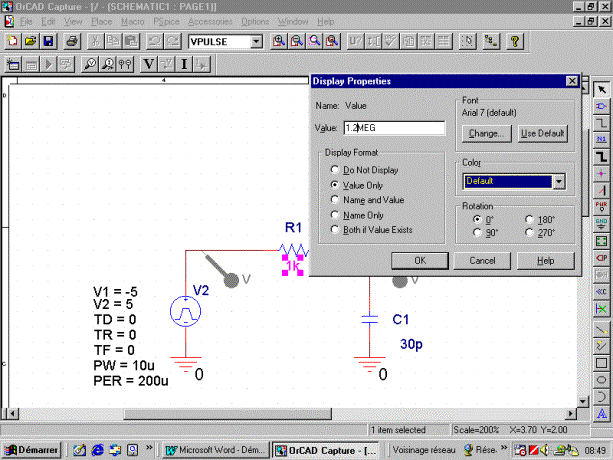Click Help button in dialog
Image resolution: width=613 pixels, height=460 pixels.
coord(546,261)
